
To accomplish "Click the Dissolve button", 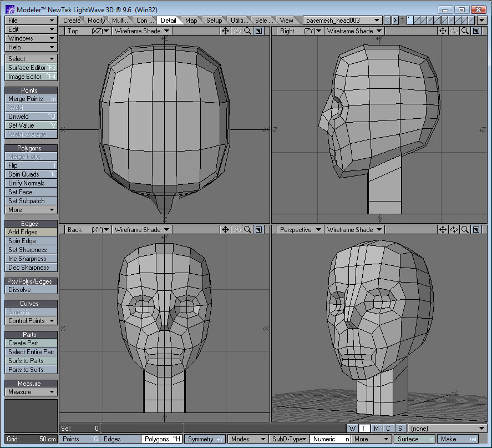I will (31, 290).
